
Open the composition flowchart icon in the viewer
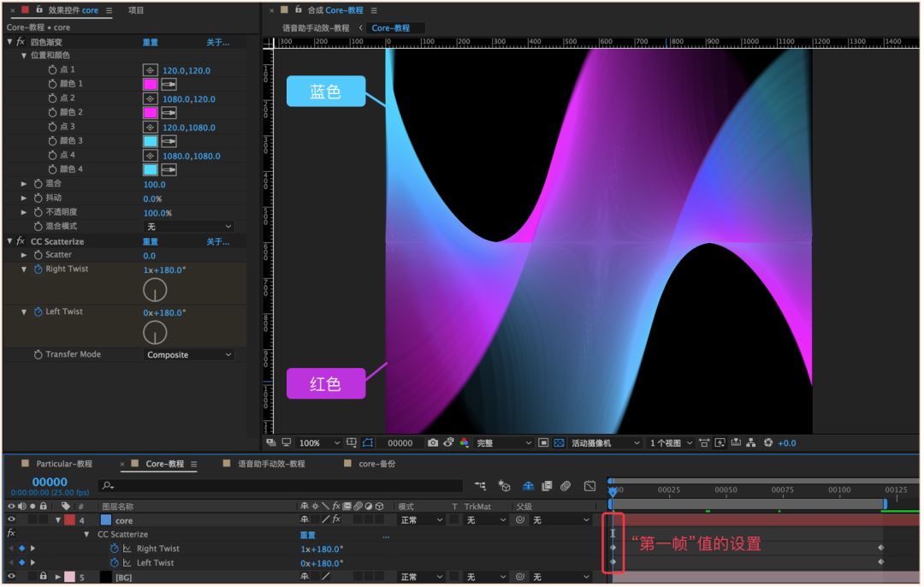751,443
